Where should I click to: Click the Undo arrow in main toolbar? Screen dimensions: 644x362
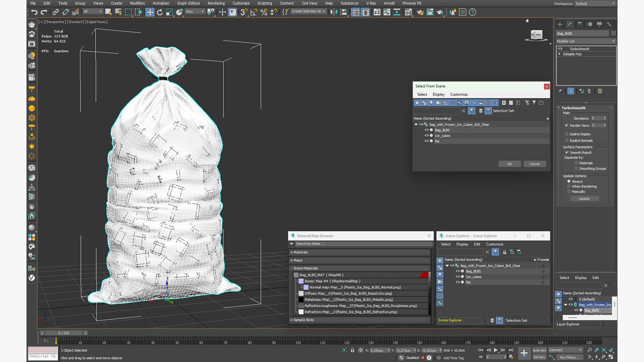coord(34,12)
